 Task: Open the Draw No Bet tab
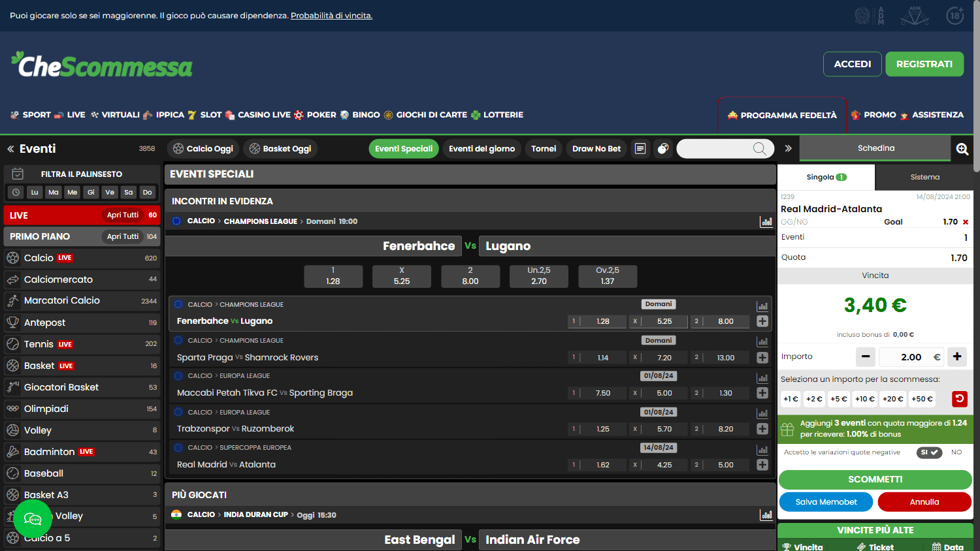pyautogui.click(x=596, y=149)
